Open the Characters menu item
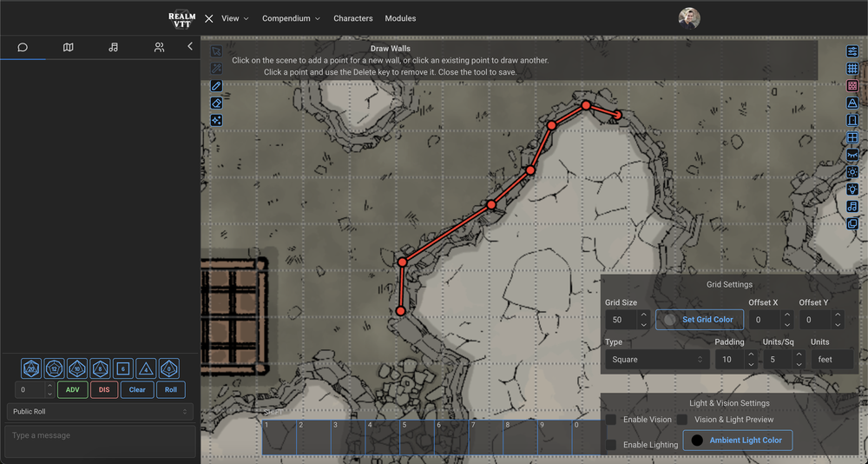The width and height of the screenshot is (868, 464). 353,18
